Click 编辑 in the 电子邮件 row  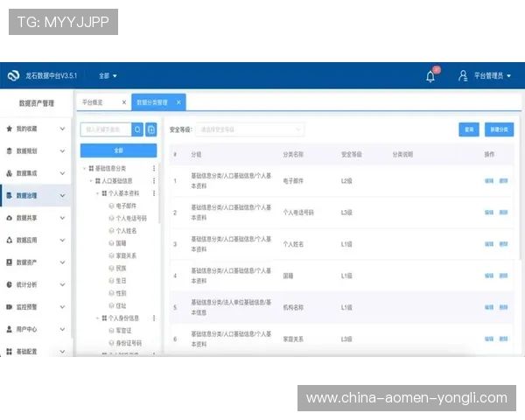pyautogui.click(x=489, y=181)
